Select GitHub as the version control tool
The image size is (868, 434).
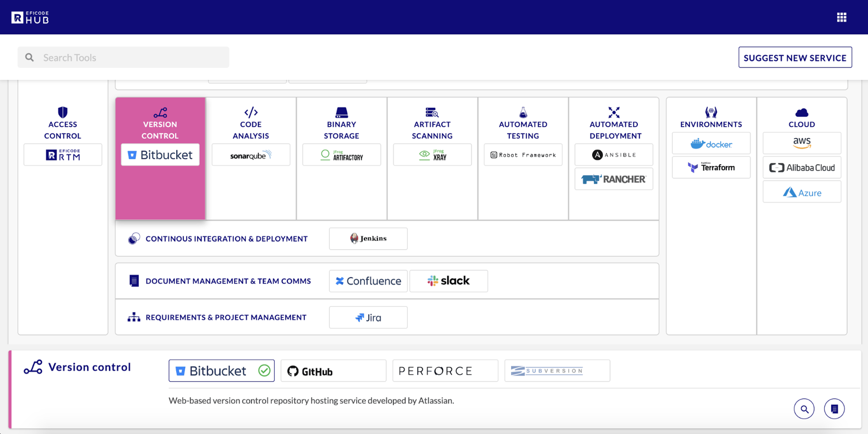click(x=333, y=370)
